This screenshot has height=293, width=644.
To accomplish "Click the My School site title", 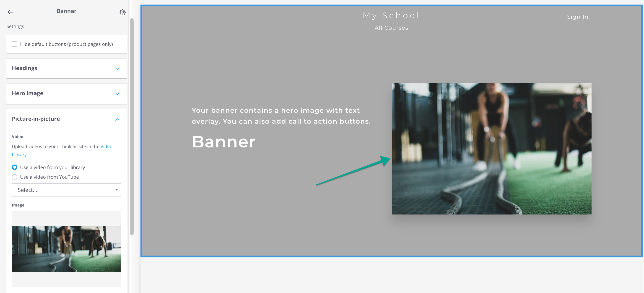I will click(x=391, y=16).
